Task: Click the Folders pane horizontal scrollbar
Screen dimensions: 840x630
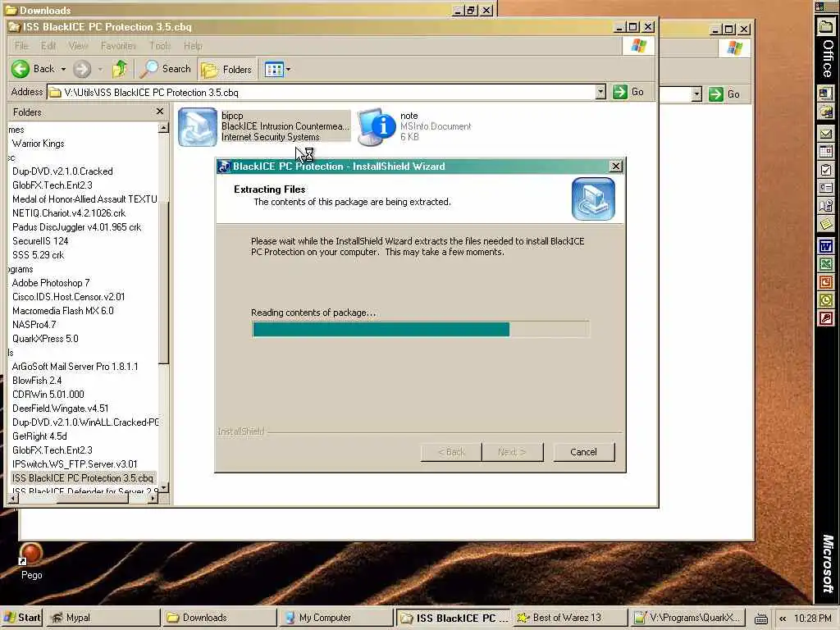Action: [83, 498]
